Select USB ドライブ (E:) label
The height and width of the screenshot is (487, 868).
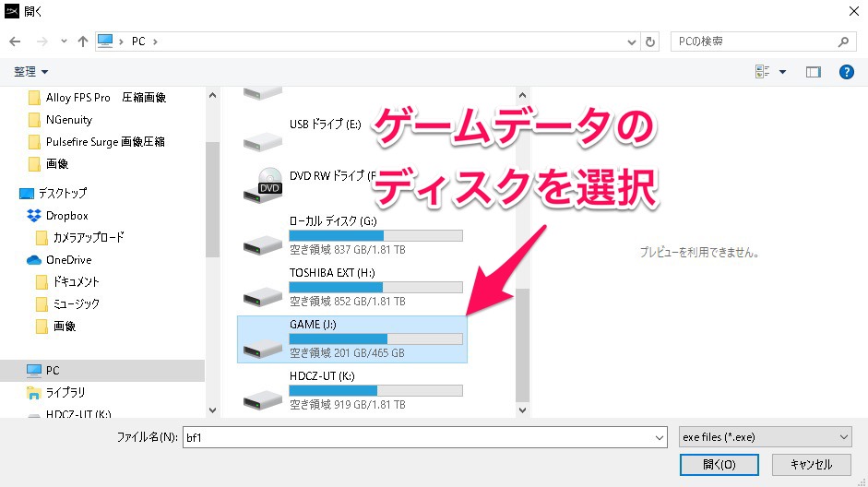(325, 124)
